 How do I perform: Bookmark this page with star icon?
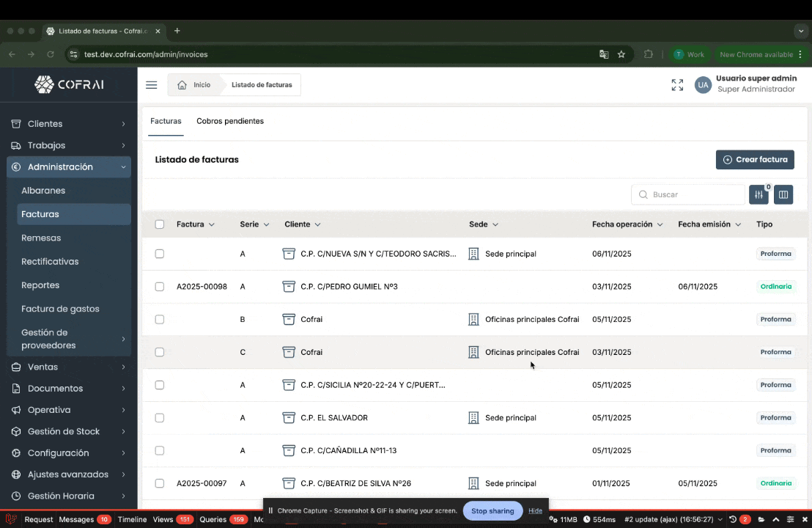coord(621,54)
